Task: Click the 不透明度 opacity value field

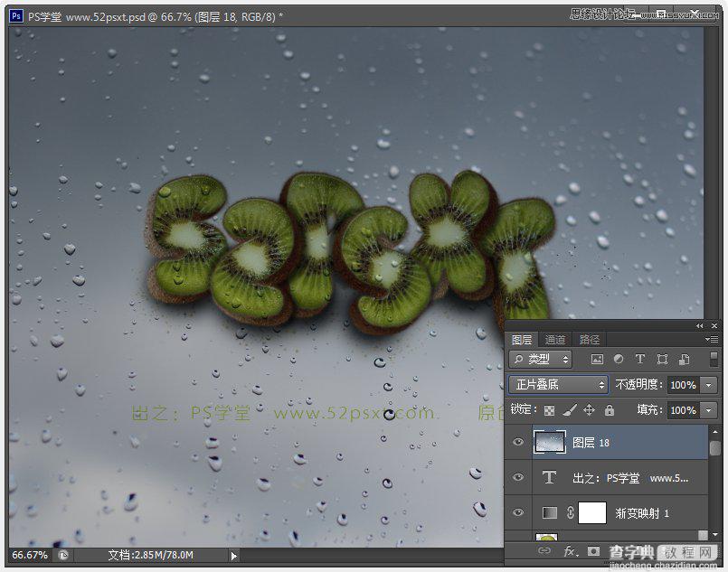Action: tap(684, 385)
